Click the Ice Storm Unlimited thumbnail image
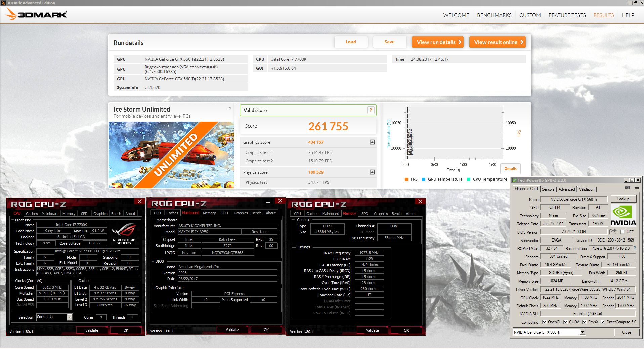This screenshot has width=644, height=349. 171,155
